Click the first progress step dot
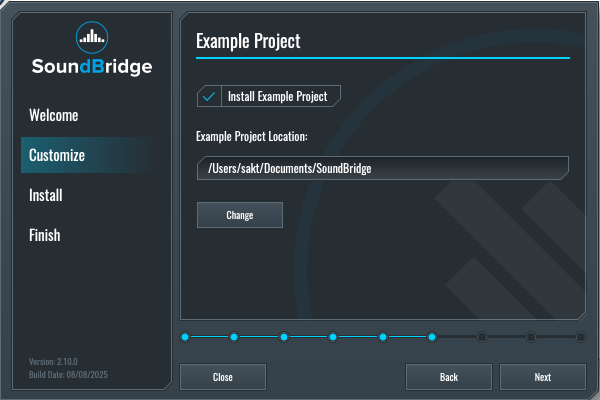This screenshot has height=400, width=600. [x=185, y=337]
